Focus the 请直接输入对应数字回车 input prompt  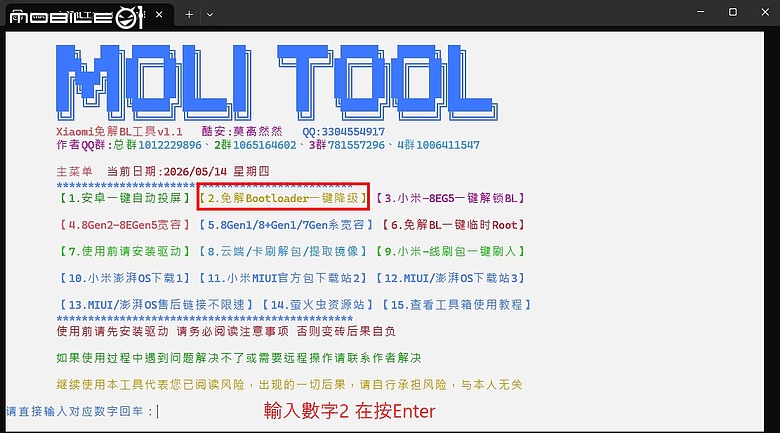[x=82, y=411]
